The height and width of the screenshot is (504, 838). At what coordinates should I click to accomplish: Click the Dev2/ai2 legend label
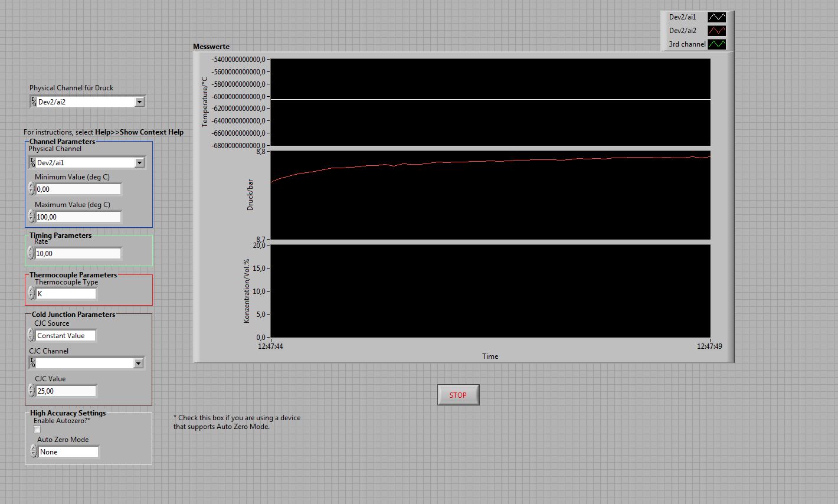click(x=683, y=31)
